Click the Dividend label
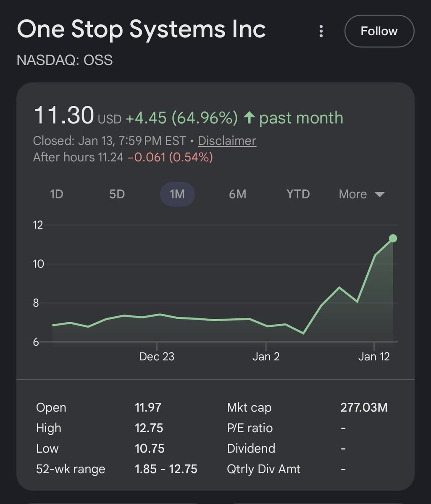Viewport: 431px width, 504px height. (x=251, y=448)
